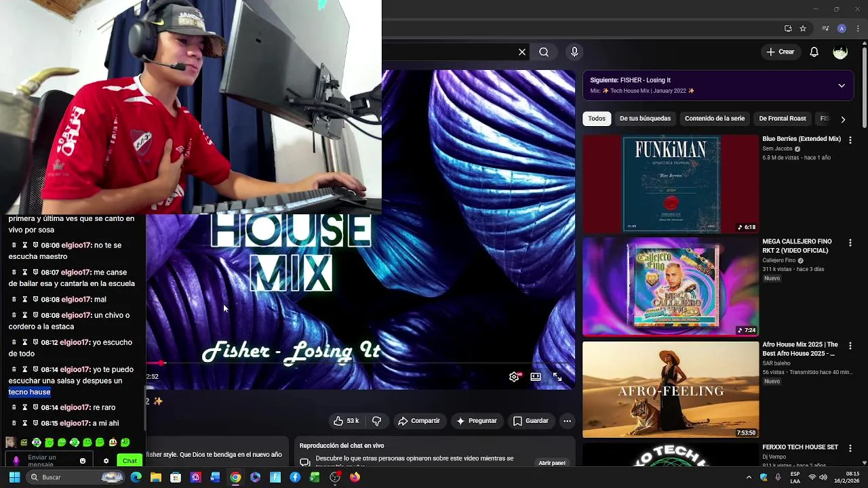Open the Blue Berries video thumbnail

671,184
